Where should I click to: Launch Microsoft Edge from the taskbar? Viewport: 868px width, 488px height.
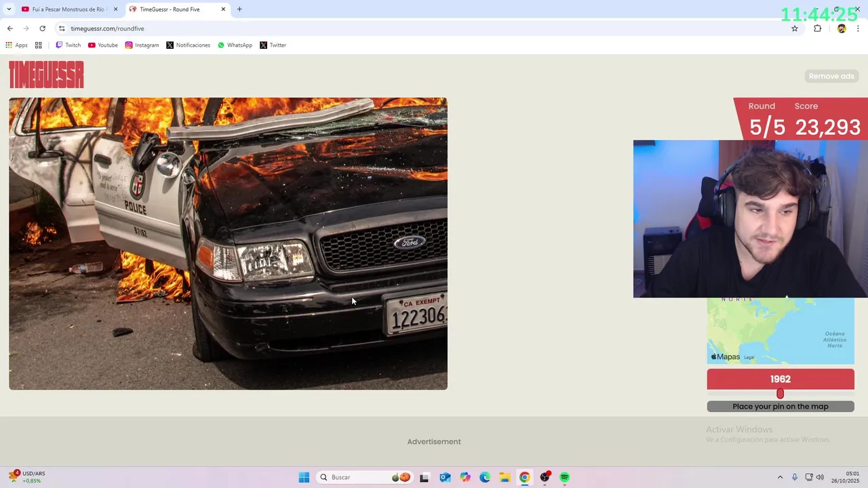485,477
